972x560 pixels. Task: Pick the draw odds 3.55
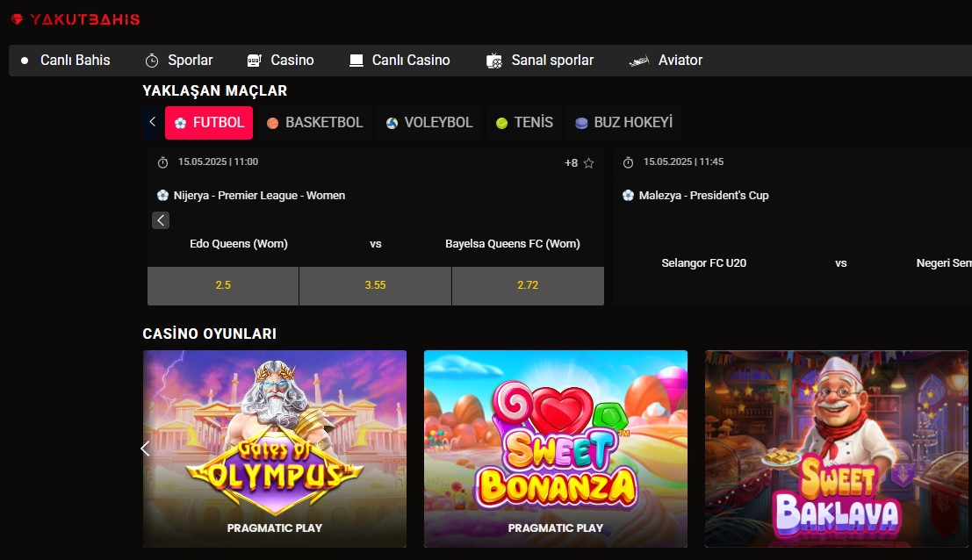375,285
